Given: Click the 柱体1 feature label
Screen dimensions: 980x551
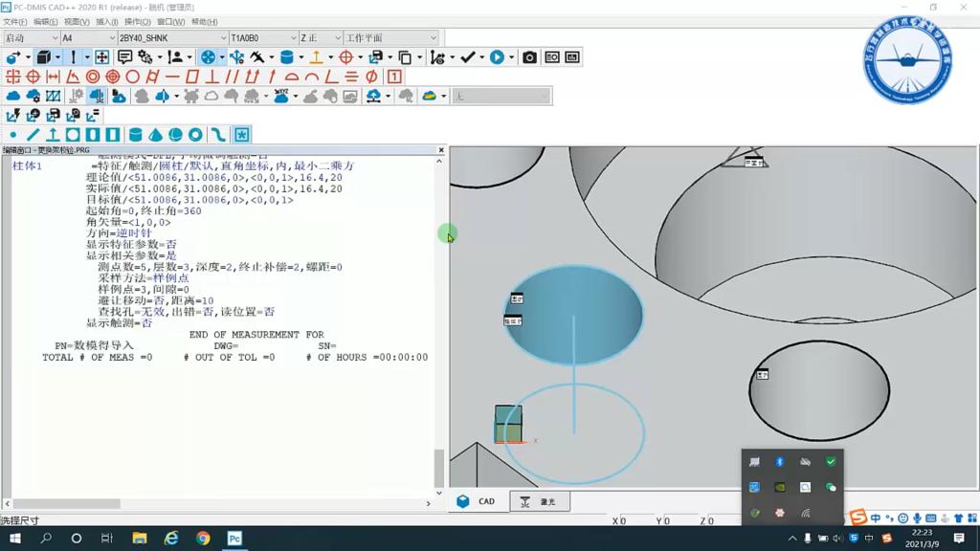Looking at the screenshot, I should 27,166.
